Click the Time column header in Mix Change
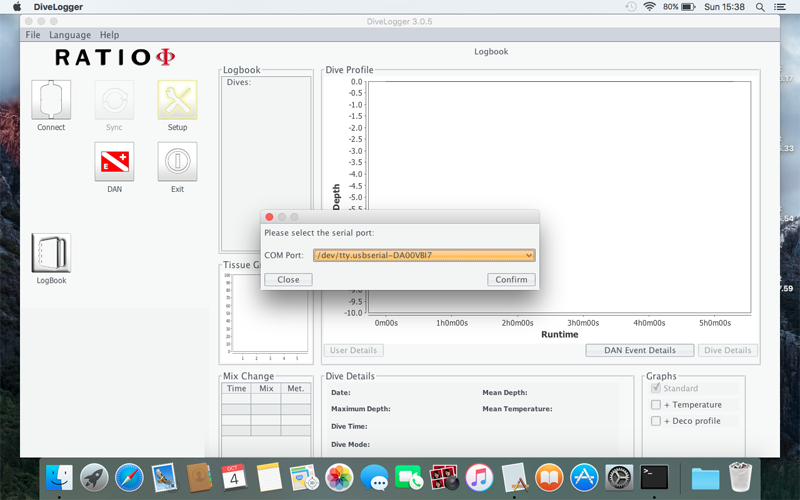Viewport: 800px width, 500px height. 236,388
